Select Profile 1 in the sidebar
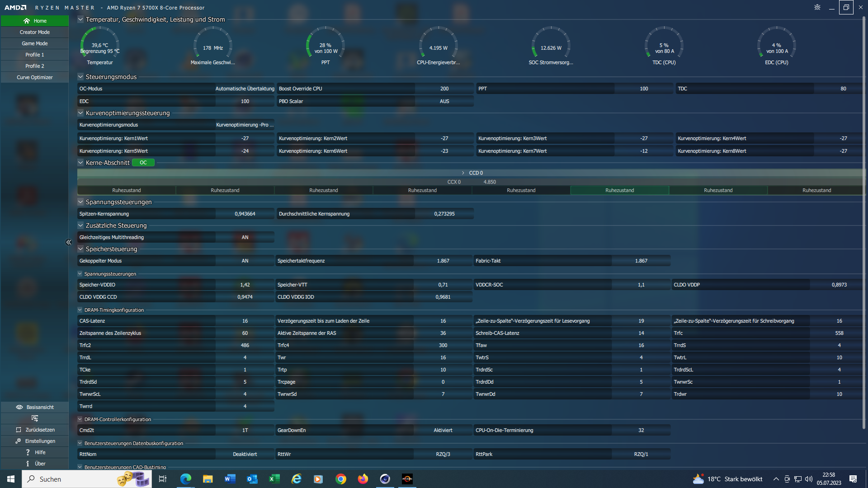Viewport: 868px width, 488px height. 35,55
